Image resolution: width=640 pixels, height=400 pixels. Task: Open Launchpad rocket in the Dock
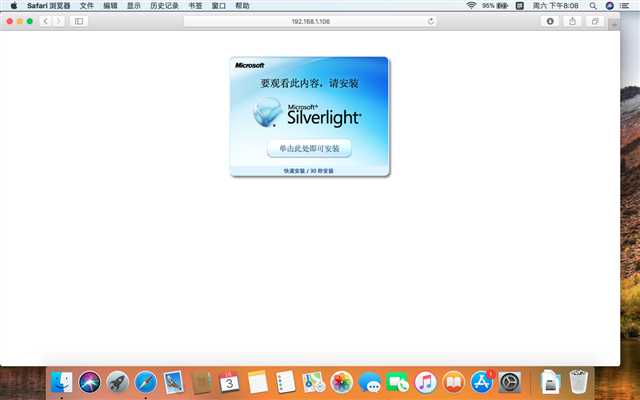point(118,382)
